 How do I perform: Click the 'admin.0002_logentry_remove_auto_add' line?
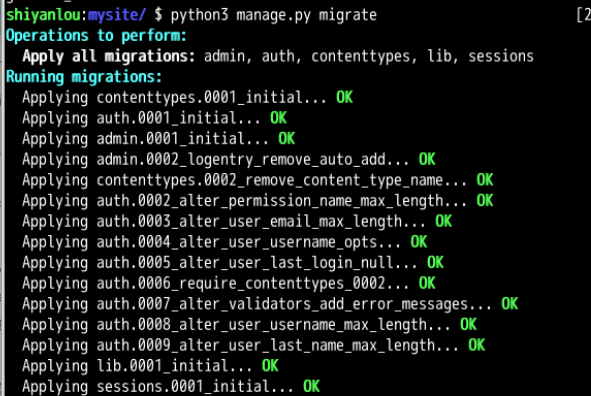(x=229, y=160)
